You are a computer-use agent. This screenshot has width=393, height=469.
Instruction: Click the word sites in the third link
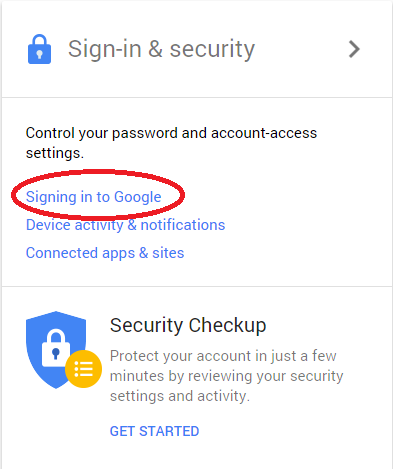168,253
